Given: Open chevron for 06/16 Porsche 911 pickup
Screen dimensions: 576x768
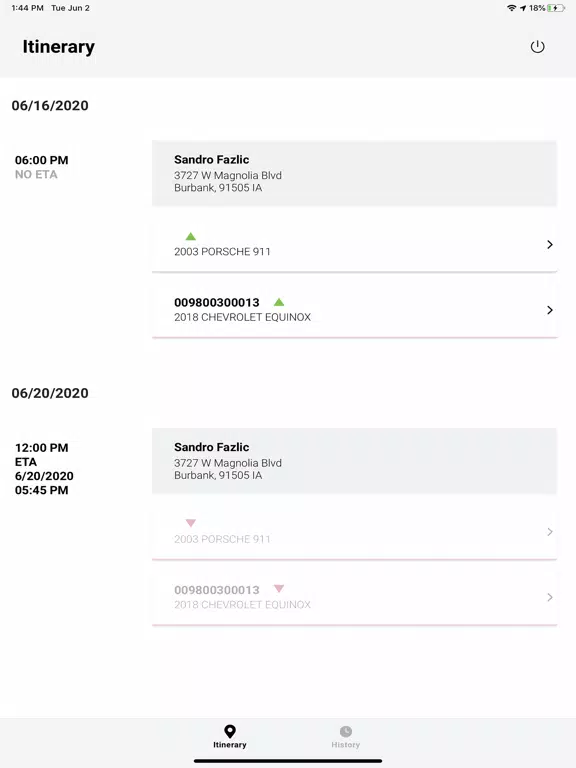Looking at the screenshot, I should [x=550, y=244].
